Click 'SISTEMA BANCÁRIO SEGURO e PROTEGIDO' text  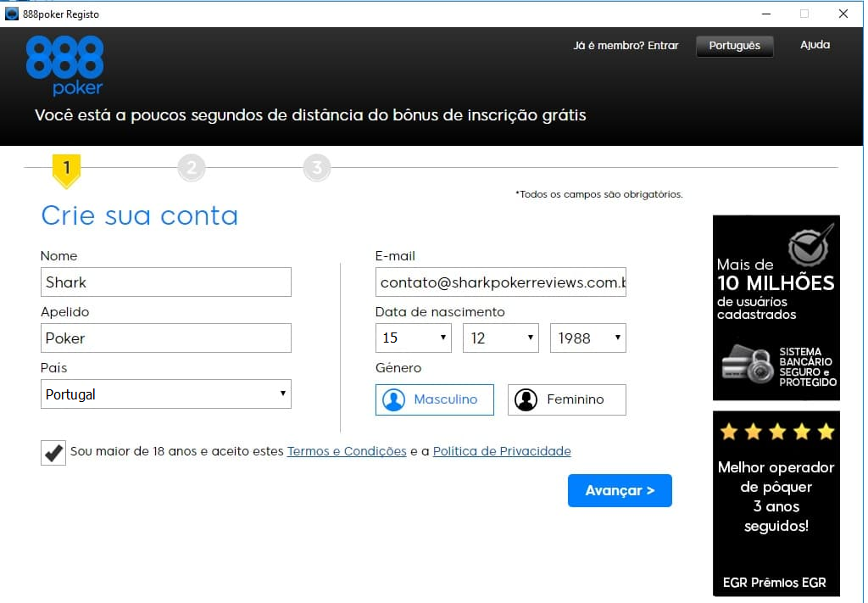pos(808,366)
